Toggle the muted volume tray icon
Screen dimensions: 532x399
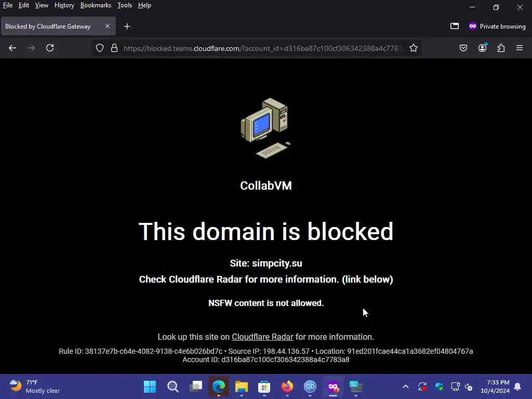[469, 387]
